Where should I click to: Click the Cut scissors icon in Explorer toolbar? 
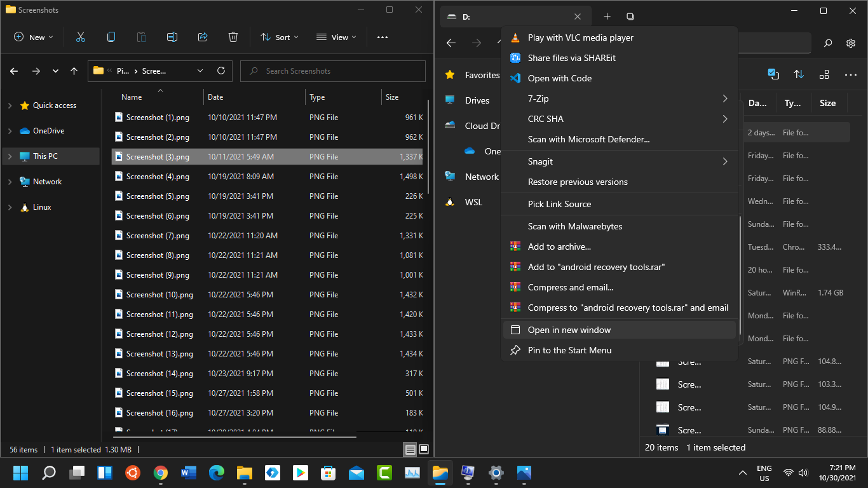coord(81,37)
